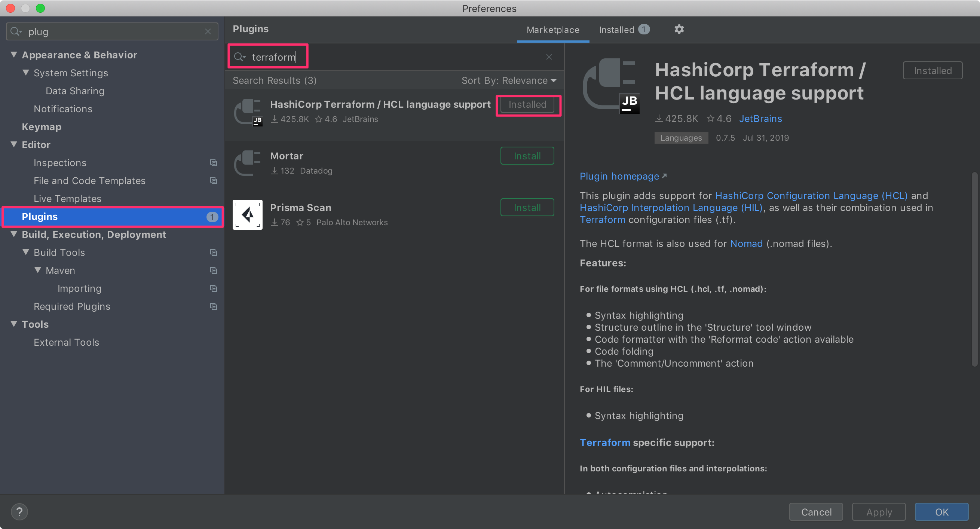Click the Plugins update badge in sidebar
Screen dimensions: 980x529
(x=212, y=217)
